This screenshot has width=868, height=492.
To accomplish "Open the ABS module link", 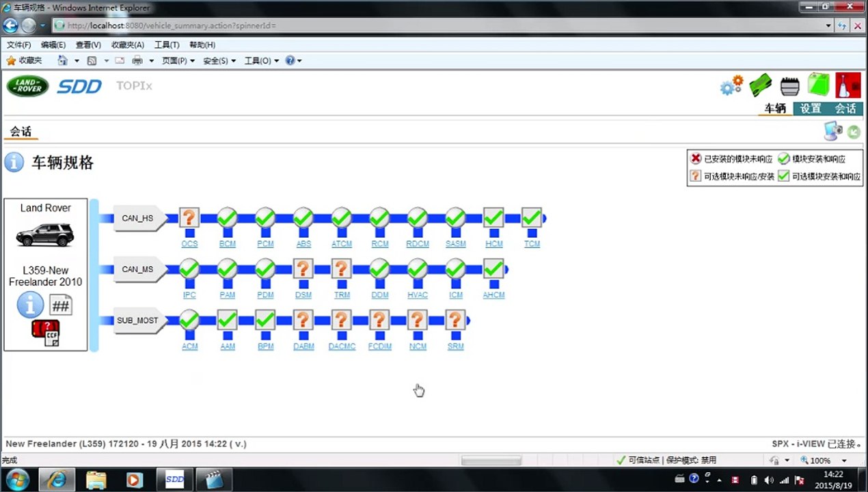I will pos(303,244).
